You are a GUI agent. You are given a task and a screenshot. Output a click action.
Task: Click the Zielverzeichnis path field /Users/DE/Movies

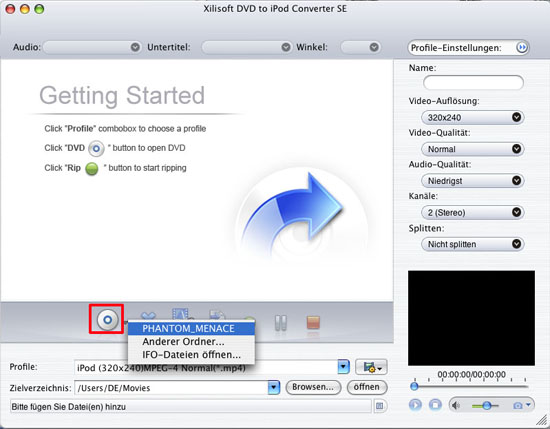click(171, 388)
